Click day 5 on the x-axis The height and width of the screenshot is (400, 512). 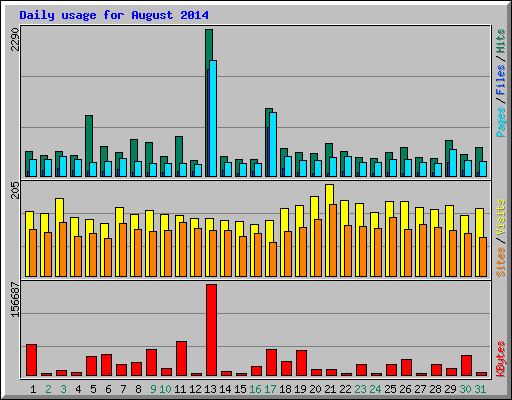coord(93,389)
